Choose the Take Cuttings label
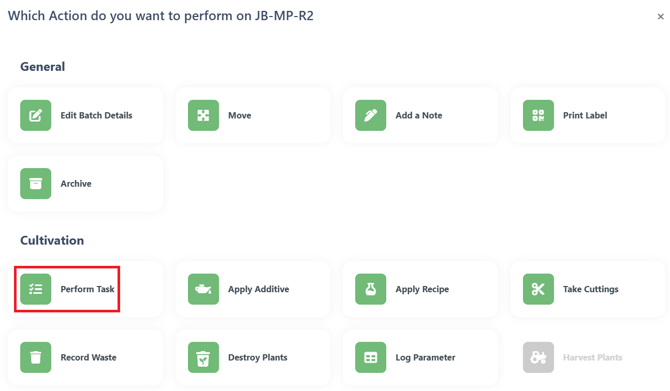Screen dimensions: 670x391 [591, 289]
